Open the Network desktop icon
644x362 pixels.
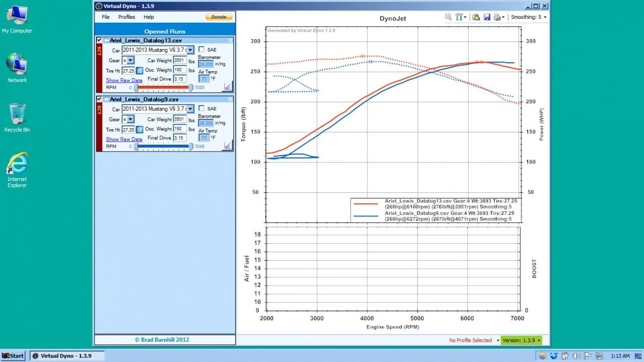pyautogui.click(x=17, y=68)
